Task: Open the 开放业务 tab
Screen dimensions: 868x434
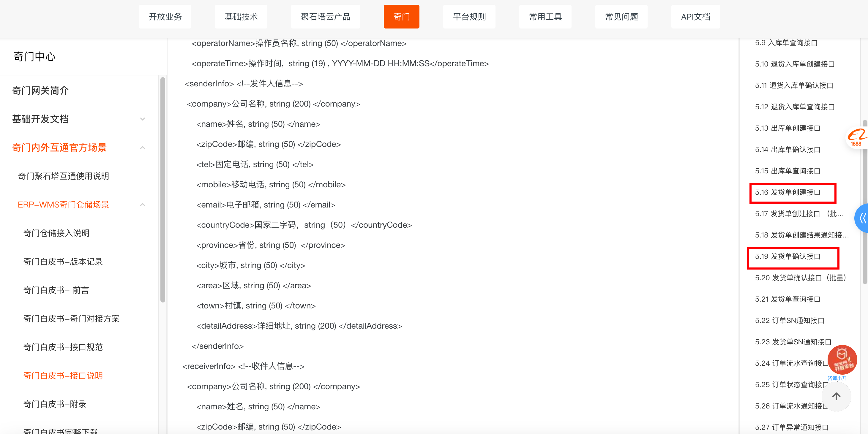Action: coord(165,17)
